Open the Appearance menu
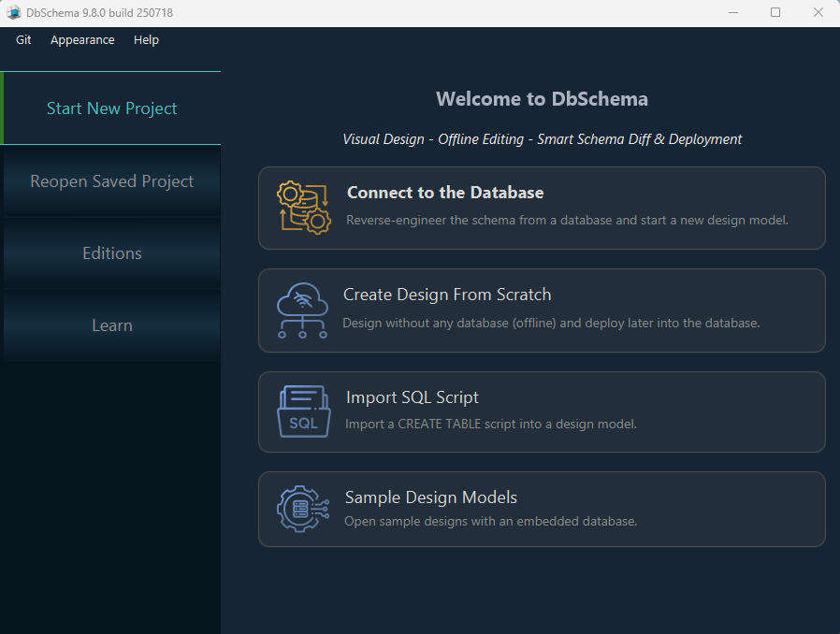Image resolution: width=840 pixels, height=634 pixels. point(82,39)
